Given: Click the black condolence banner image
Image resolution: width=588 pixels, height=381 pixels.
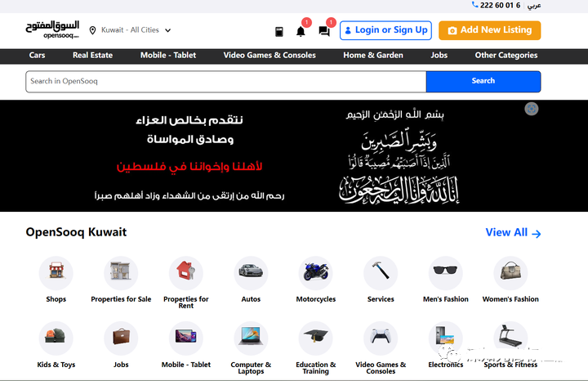Looking at the screenshot, I should [294, 156].
